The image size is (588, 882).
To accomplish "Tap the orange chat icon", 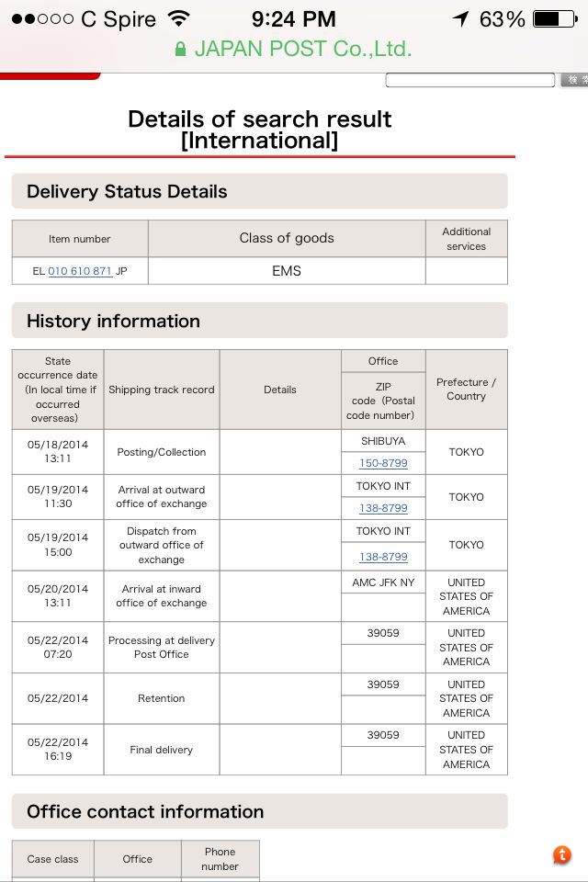I will pyautogui.click(x=561, y=855).
